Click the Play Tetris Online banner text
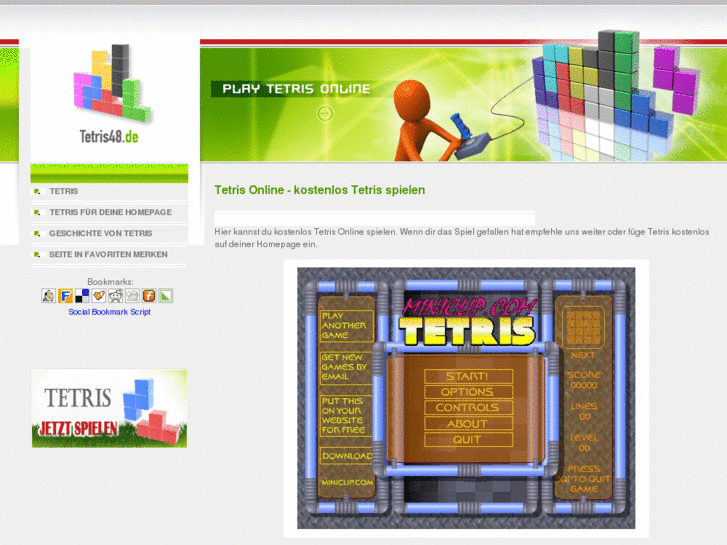The height and width of the screenshot is (545, 727). 296,89
